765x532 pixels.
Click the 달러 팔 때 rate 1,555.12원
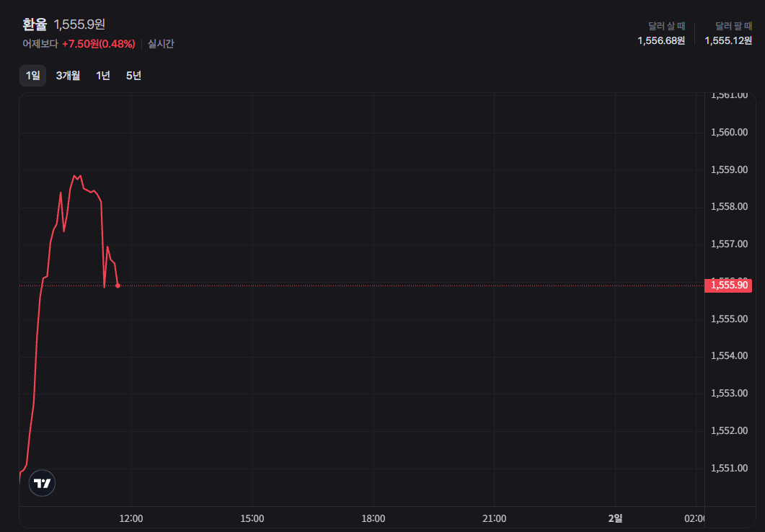click(x=728, y=40)
